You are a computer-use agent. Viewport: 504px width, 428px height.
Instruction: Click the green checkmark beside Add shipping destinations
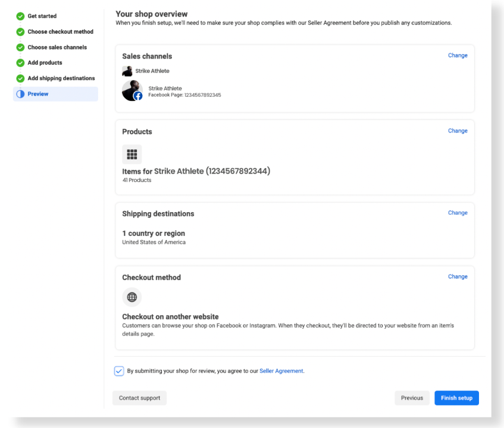(20, 78)
